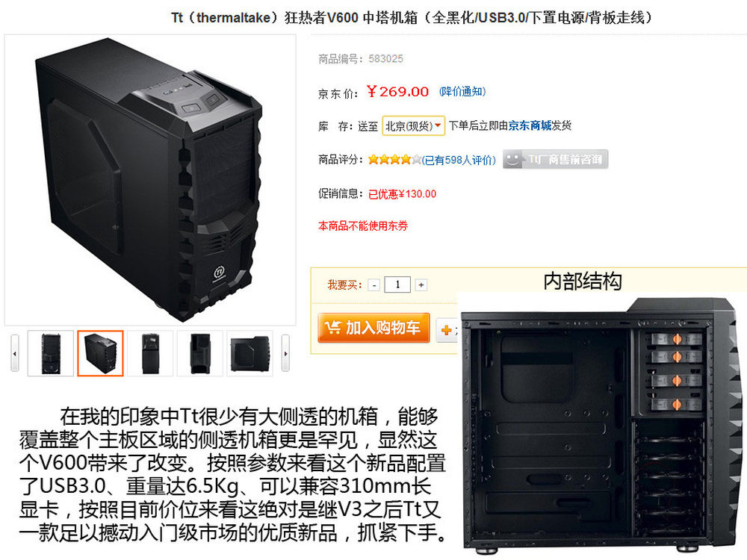Viewport: 747px width, 560px height.
Task: Click the 京东商城 link
Action: (530, 125)
